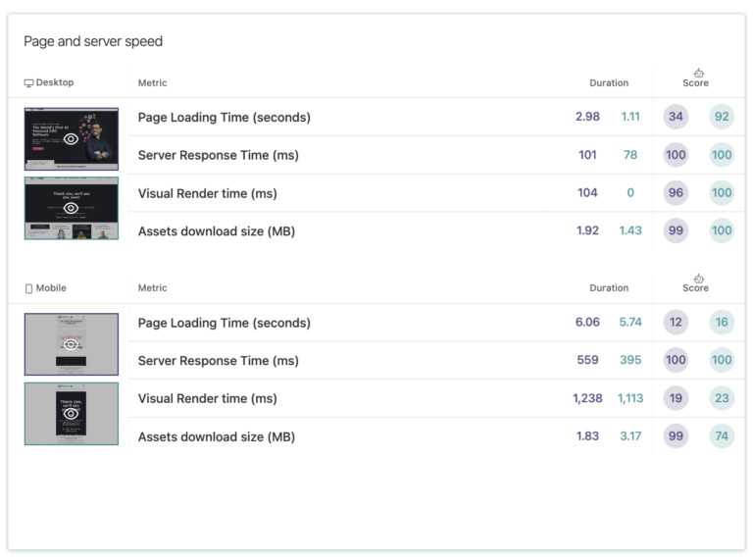Click the 1.92 assets size value
Viewport: 753px width, 560px height.
point(587,231)
